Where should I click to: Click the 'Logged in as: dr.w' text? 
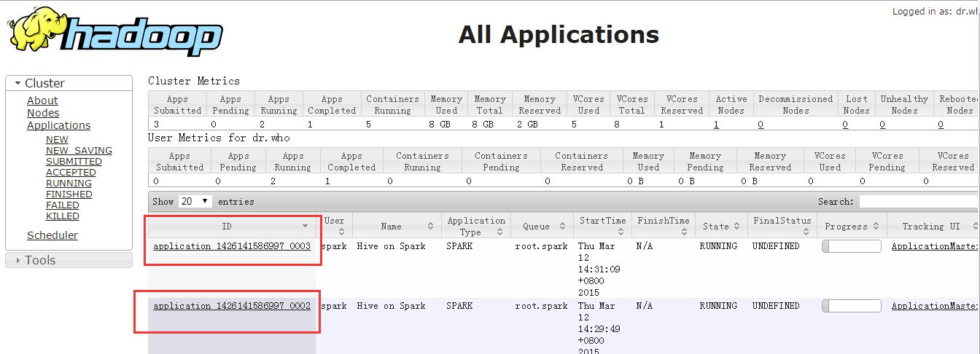936,12
